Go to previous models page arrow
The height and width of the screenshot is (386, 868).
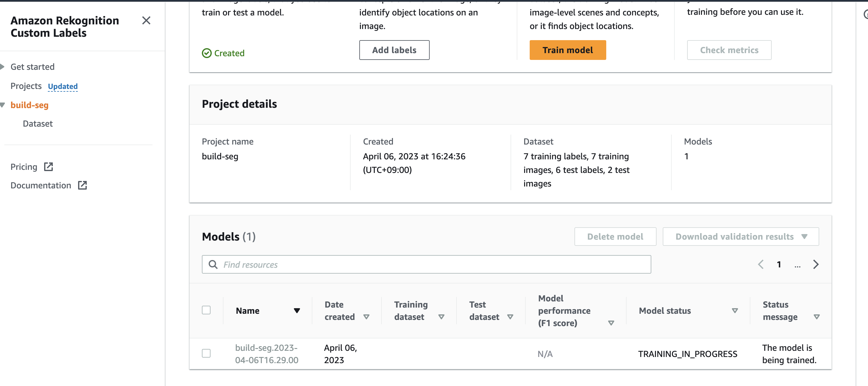pyautogui.click(x=761, y=264)
